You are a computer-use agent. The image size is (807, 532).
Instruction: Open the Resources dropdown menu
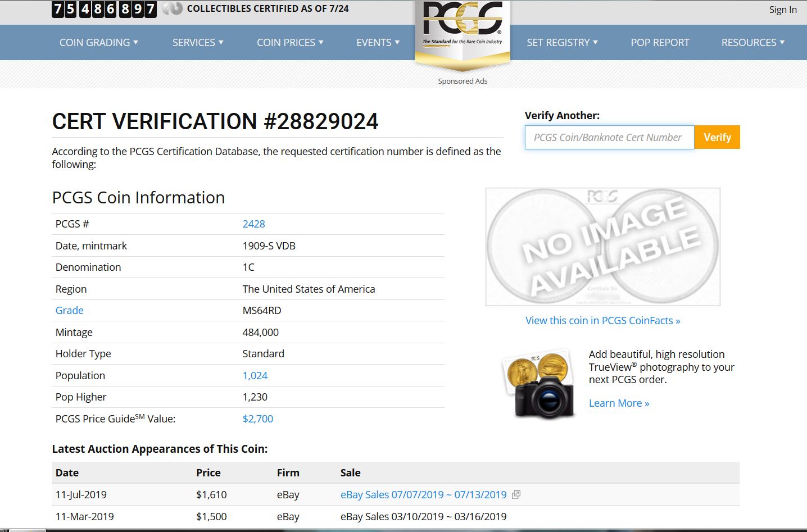click(752, 43)
